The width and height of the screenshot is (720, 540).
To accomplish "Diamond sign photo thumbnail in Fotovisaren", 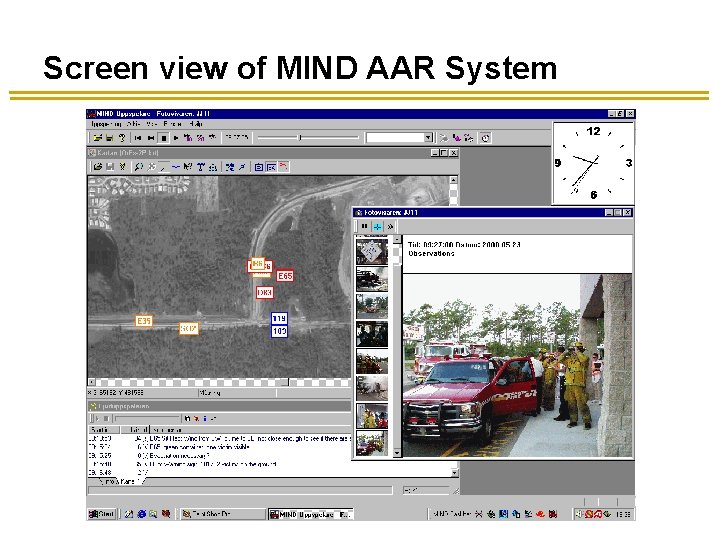I will point(372,251).
